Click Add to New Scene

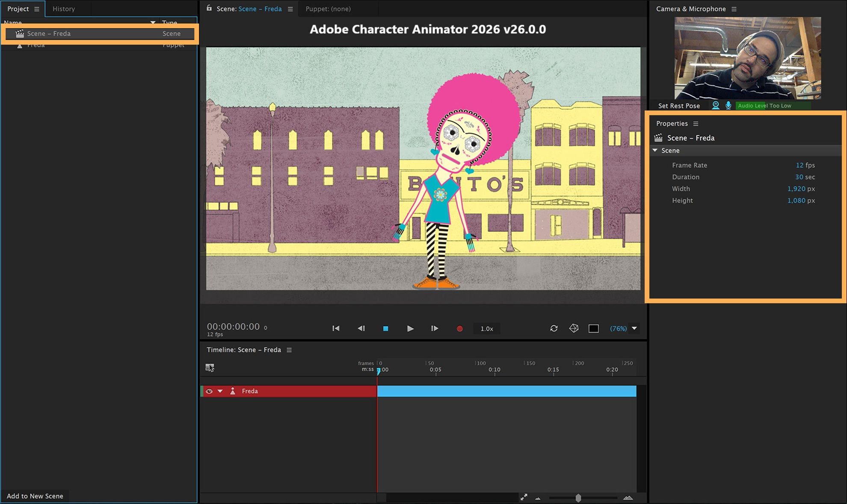click(36, 496)
